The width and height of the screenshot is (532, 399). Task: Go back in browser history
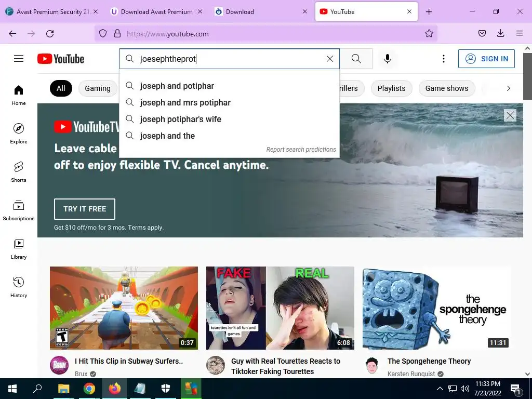point(12,34)
